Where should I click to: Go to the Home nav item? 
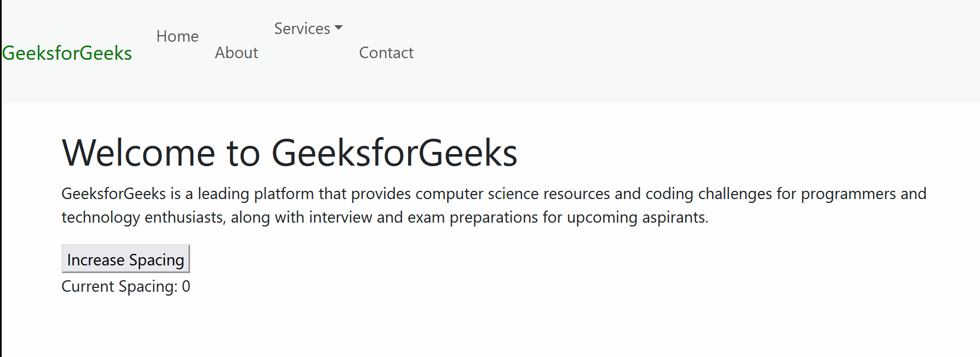tap(177, 36)
